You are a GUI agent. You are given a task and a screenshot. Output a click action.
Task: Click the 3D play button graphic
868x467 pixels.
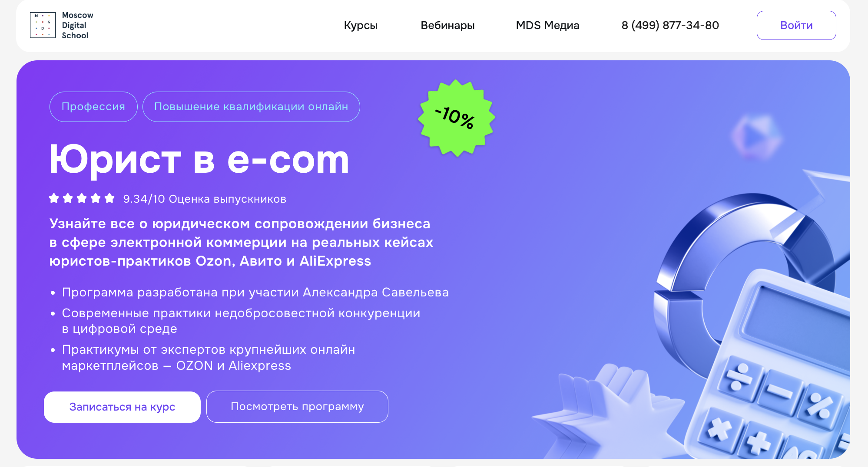click(757, 137)
